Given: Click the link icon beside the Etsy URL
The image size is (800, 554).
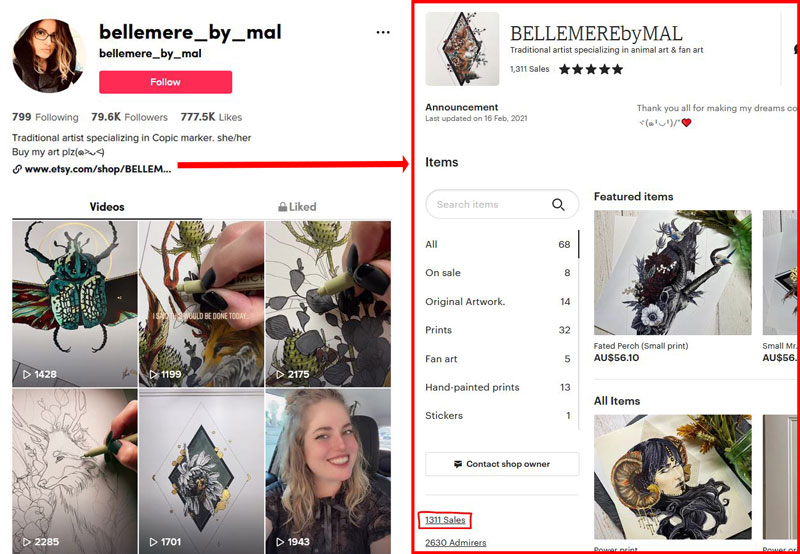Looking at the screenshot, I should point(17,169).
